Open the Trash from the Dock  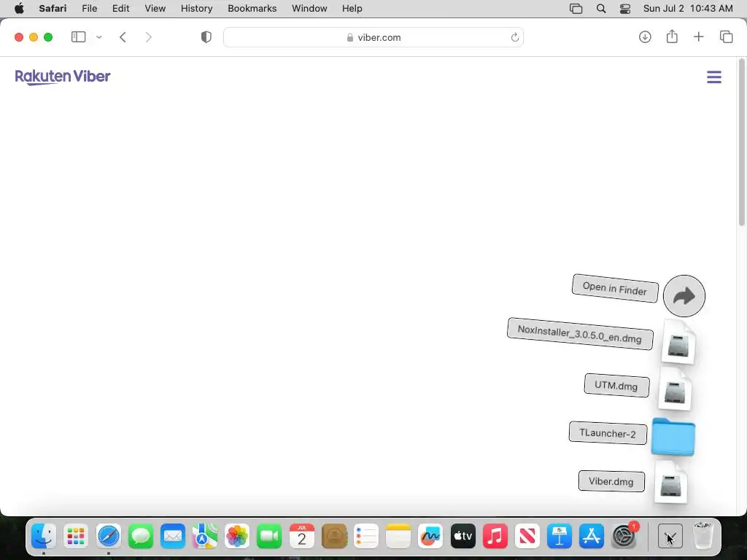pyautogui.click(x=703, y=536)
